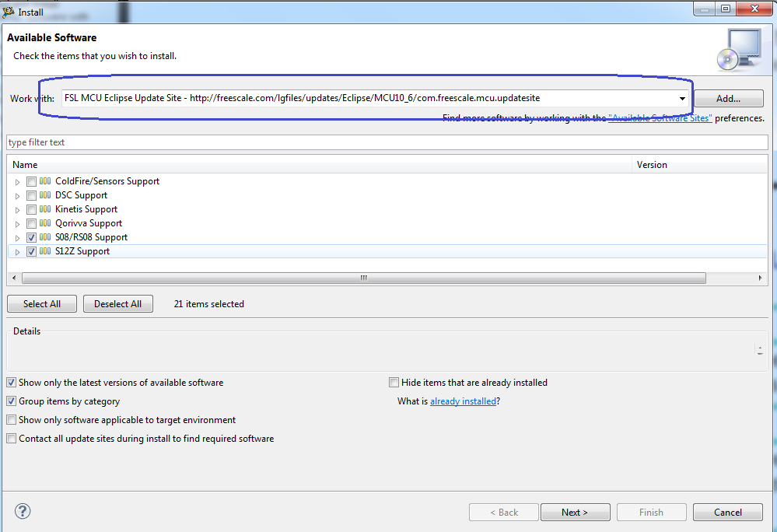
Task: Click the Name column header
Action: [320, 165]
